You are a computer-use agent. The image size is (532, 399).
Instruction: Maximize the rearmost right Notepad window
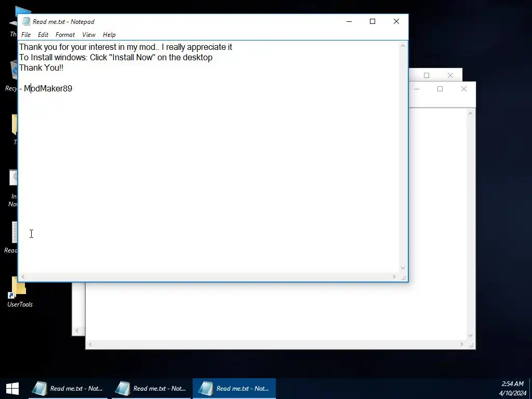click(x=440, y=89)
